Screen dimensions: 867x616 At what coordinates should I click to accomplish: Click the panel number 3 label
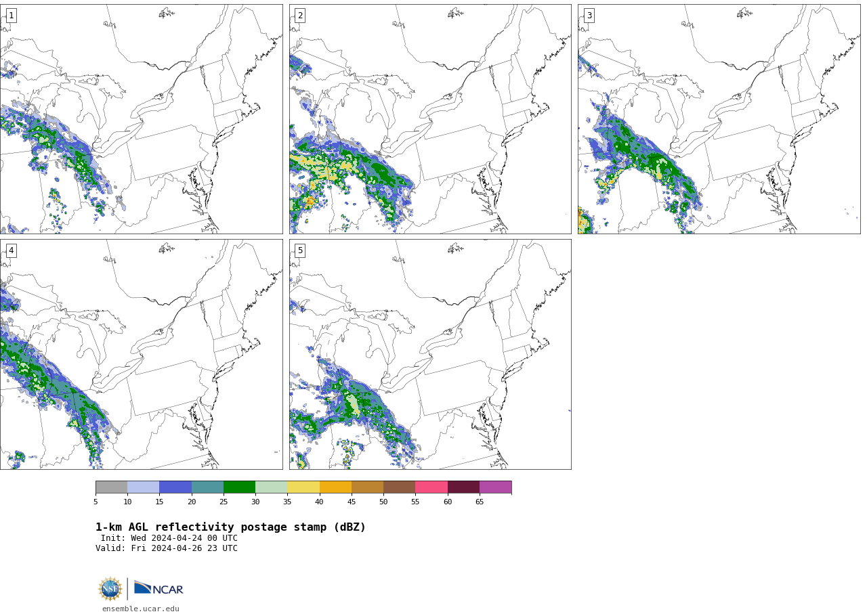click(x=589, y=16)
